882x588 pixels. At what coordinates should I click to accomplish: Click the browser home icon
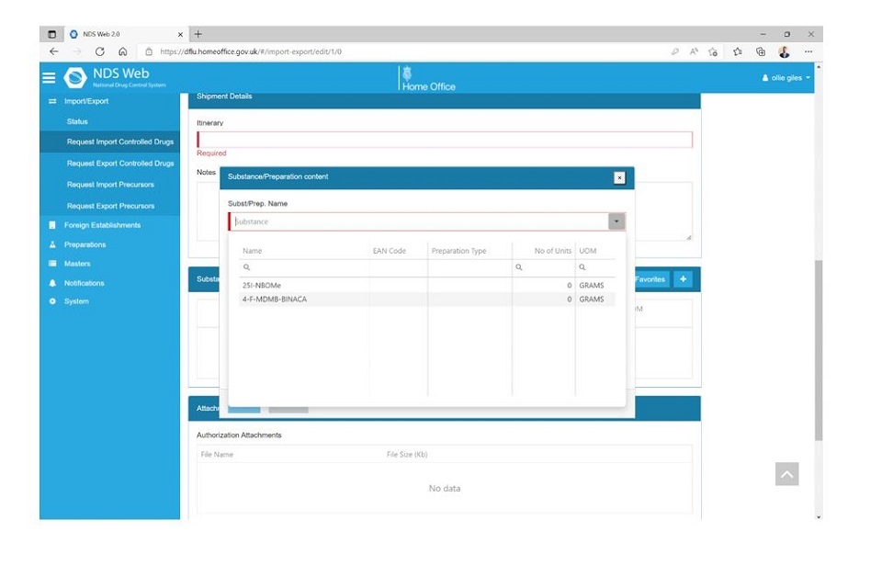(x=122, y=52)
